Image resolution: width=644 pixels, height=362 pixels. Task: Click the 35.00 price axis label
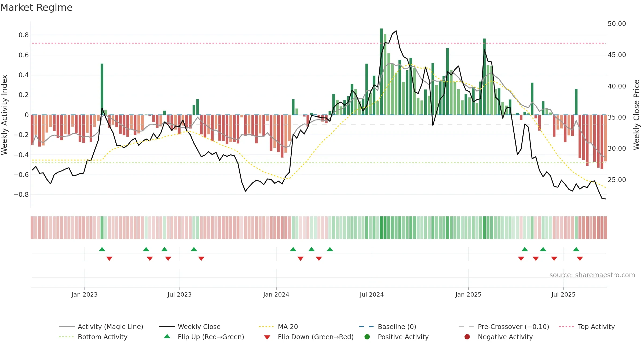click(x=617, y=117)
